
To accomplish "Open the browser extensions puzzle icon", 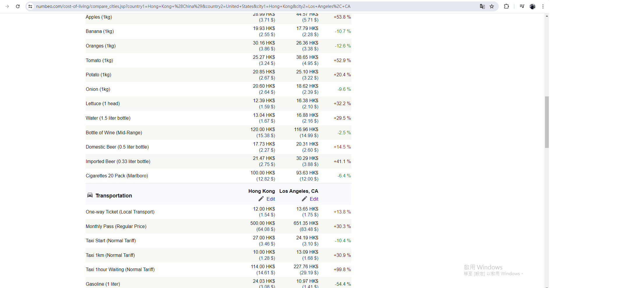I will tap(506, 6).
